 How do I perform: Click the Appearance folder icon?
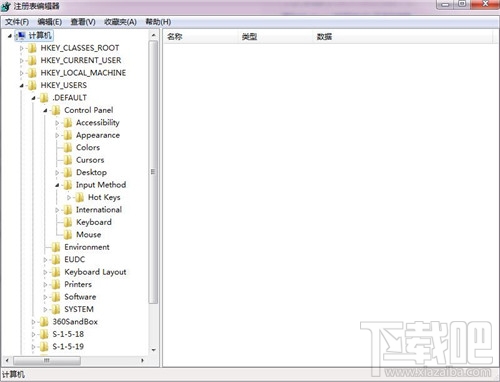coord(68,135)
